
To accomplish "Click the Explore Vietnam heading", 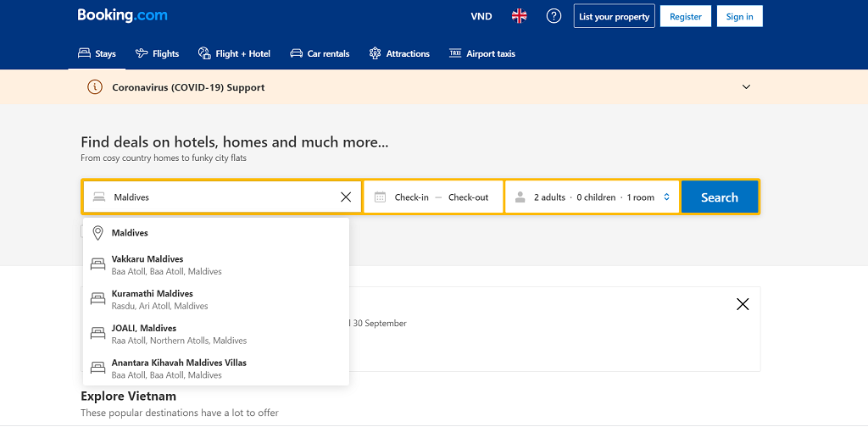I will click(x=129, y=396).
